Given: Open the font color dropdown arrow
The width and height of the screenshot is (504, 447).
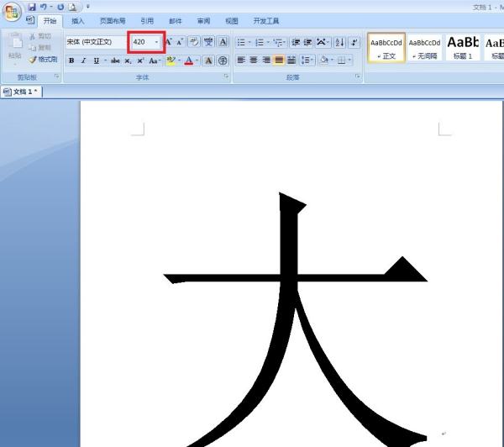Looking at the screenshot, I should [x=197, y=60].
